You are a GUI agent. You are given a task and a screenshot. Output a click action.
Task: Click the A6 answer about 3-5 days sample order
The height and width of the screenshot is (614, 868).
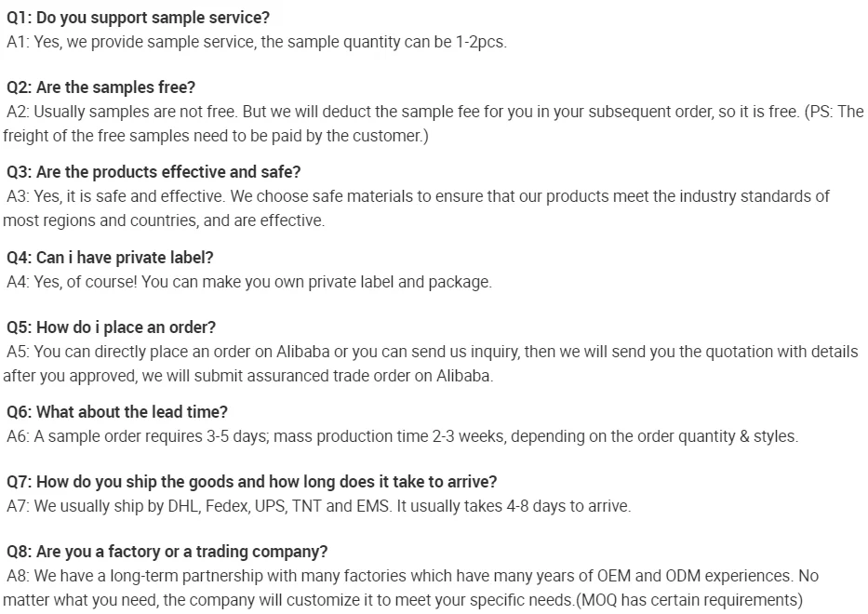point(402,436)
